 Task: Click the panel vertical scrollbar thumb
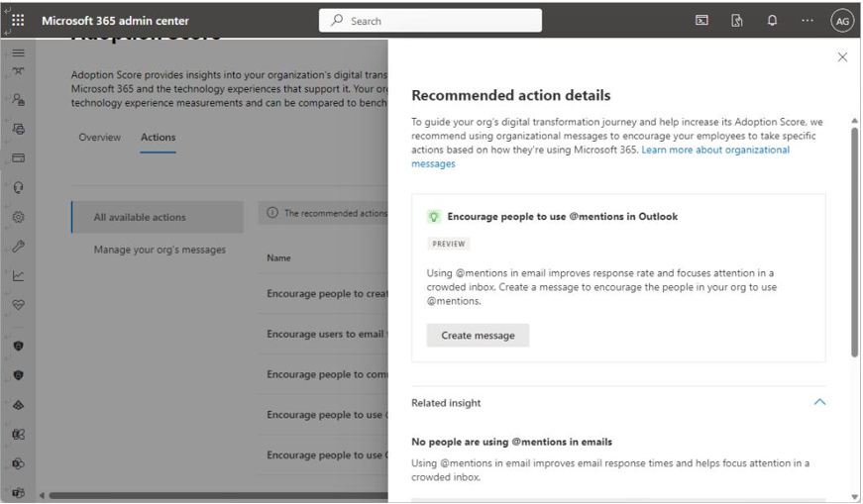click(x=854, y=242)
